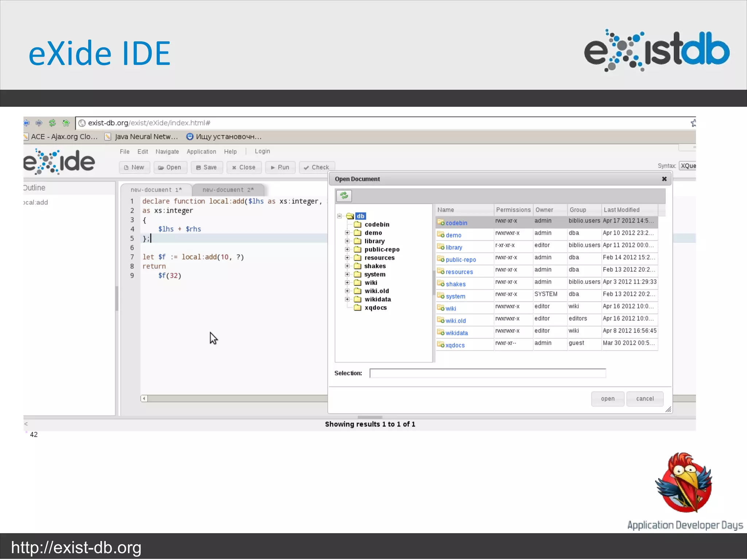Click local:add in the Outline panel
Screen dimensions: 747x560
coord(35,202)
